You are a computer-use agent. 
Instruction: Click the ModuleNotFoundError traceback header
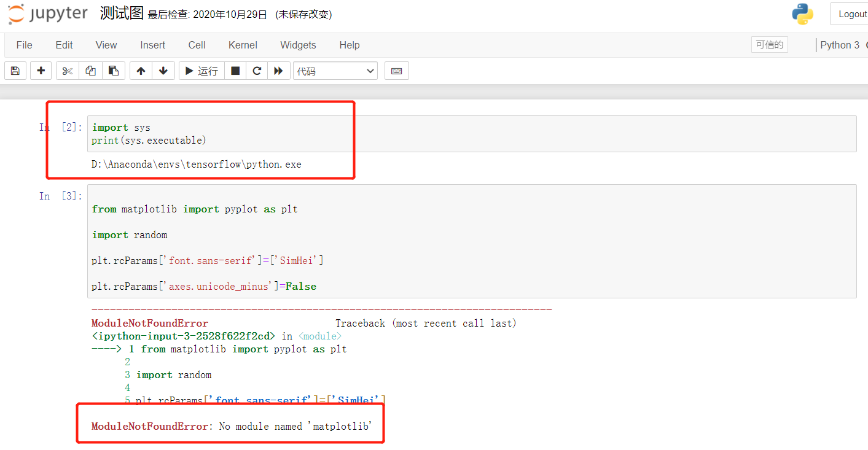(150, 323)
